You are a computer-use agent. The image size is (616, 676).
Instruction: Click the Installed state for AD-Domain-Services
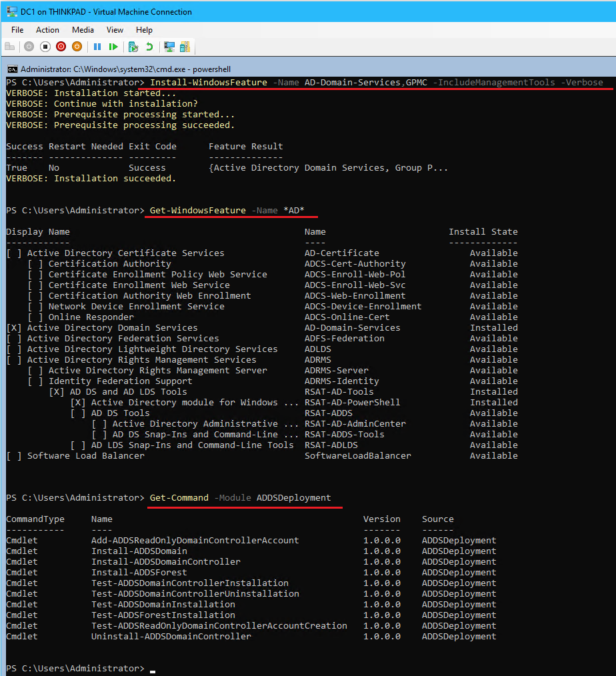(x=494, y=328)
